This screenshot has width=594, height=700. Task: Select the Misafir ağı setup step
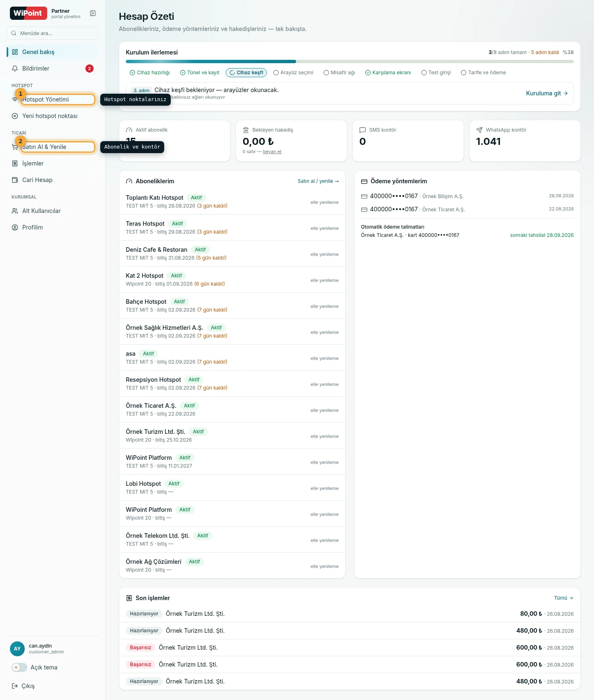[x=339, y=73]
